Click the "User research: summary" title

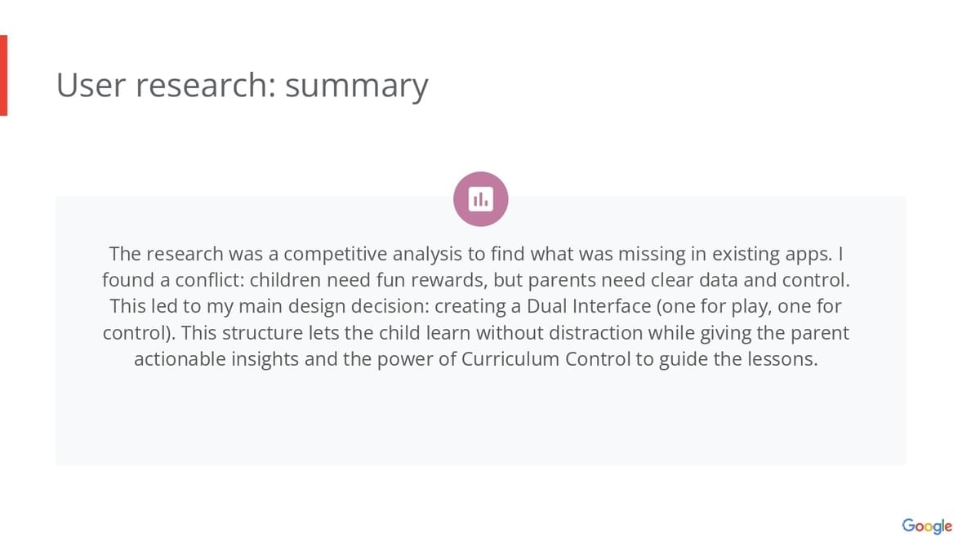pos(242,86)
